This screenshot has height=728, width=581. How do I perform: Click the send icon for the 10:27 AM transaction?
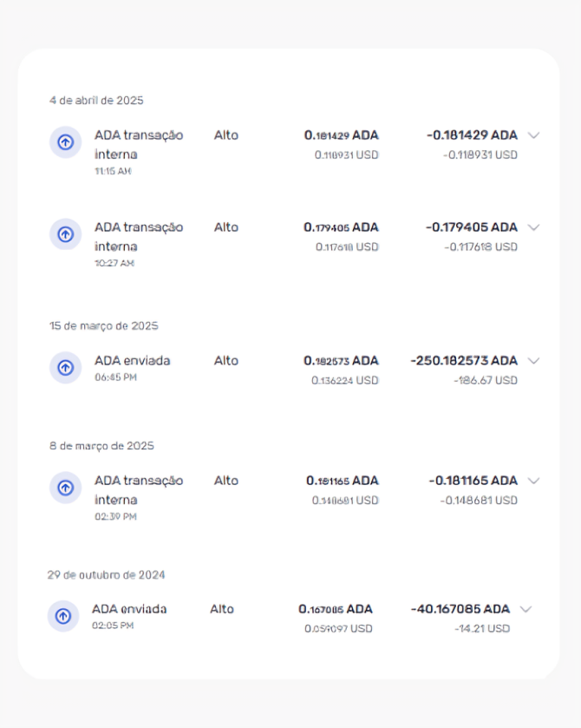point(65,233)
